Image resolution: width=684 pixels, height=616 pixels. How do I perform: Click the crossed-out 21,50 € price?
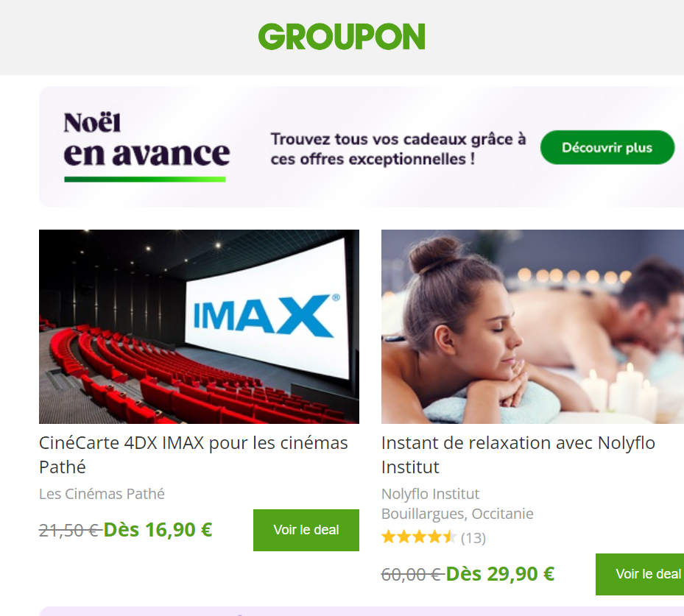point(70,531)
